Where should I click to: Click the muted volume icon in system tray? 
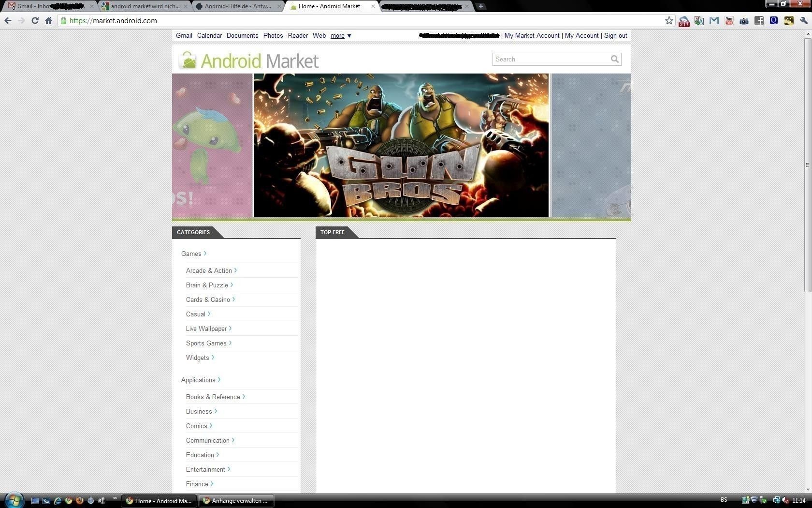(785, 500)
